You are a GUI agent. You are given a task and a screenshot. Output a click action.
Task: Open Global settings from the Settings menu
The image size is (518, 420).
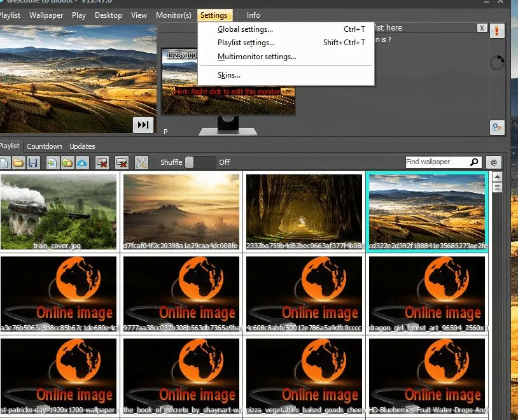click(x=245, y=29)
